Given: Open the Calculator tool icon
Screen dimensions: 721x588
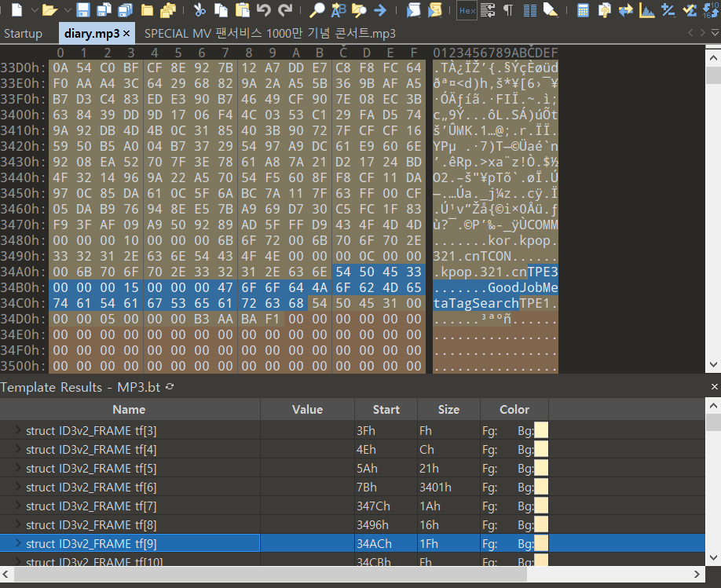Looking at the screenshot, I should pyautogui.click(x=583, y=9).
